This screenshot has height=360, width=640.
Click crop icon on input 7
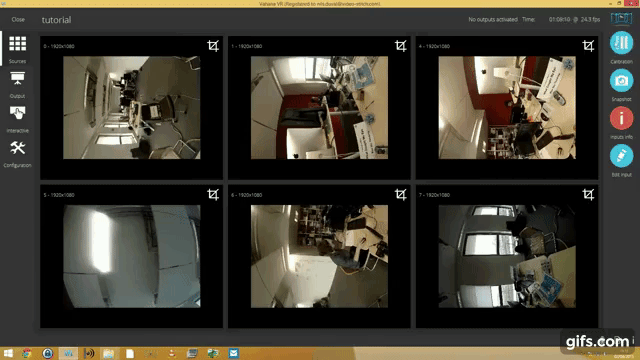click(588, 195)
